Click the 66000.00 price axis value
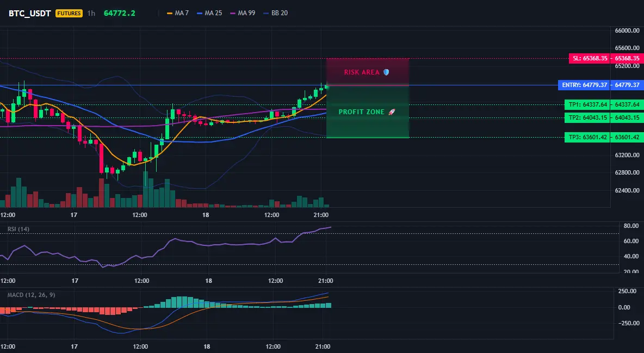 [x=627, y=30]
